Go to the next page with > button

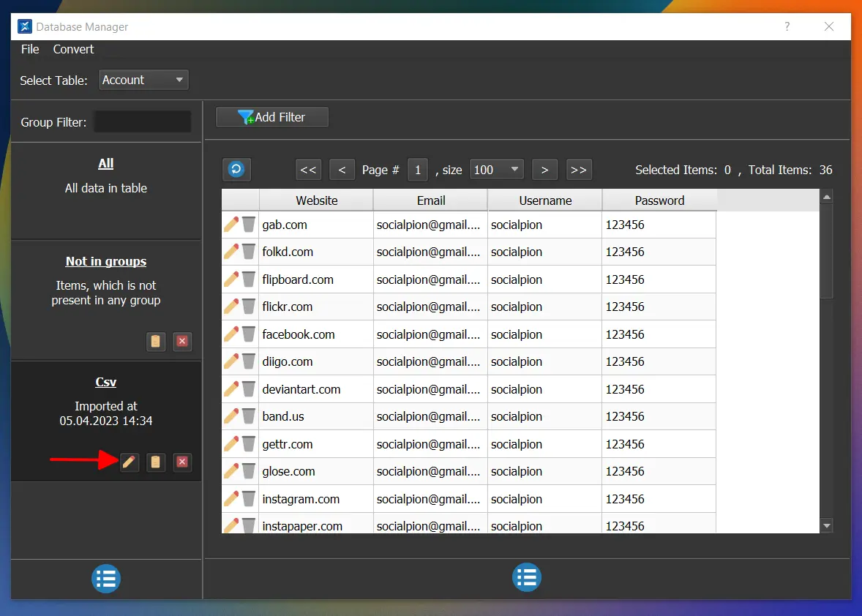click(x=545, y=170)
